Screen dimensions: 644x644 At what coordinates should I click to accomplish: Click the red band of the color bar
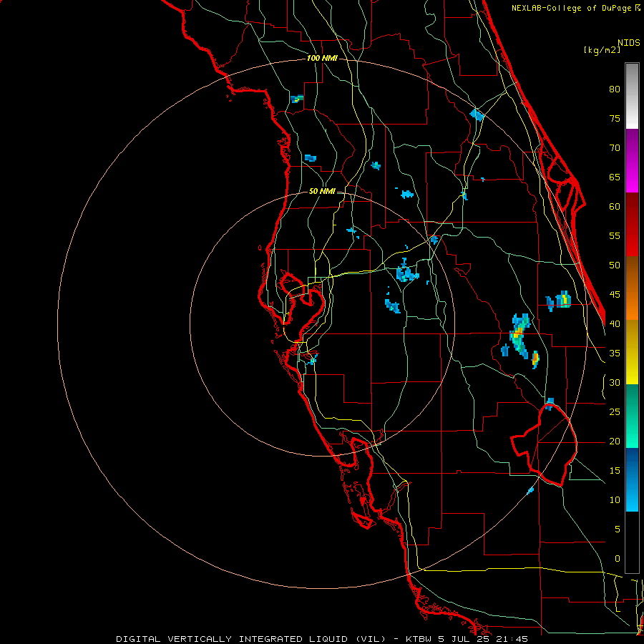click(x=632, y=225)
